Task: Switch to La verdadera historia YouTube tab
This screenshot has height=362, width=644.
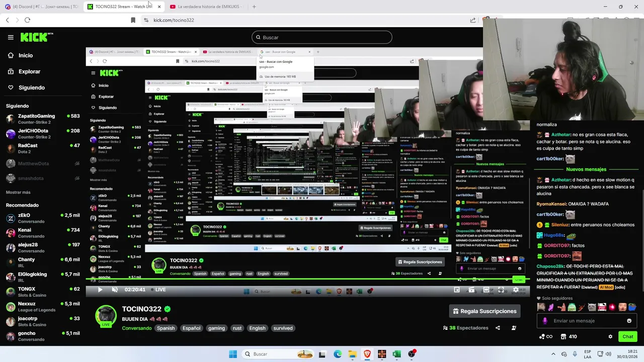Action: [x=206, y=7]
